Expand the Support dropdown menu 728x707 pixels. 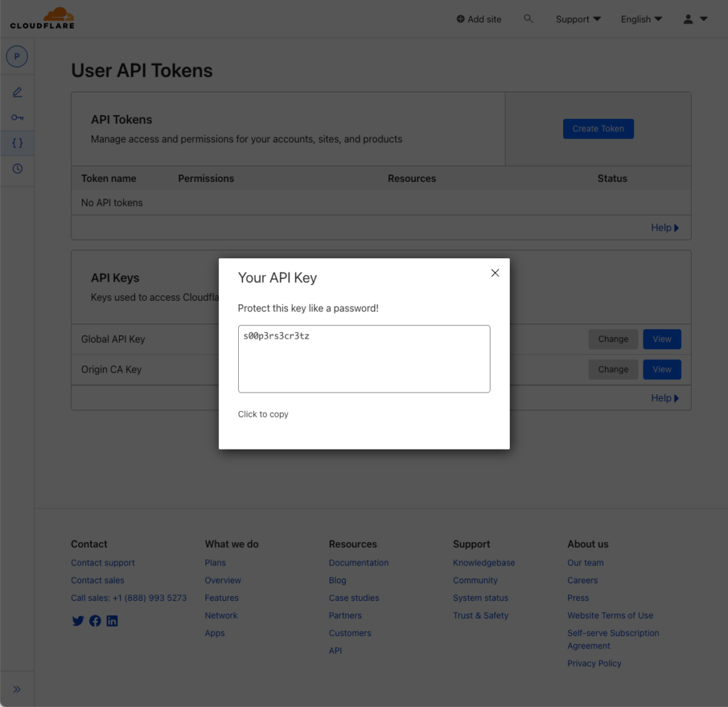click(x=578, y=19)
